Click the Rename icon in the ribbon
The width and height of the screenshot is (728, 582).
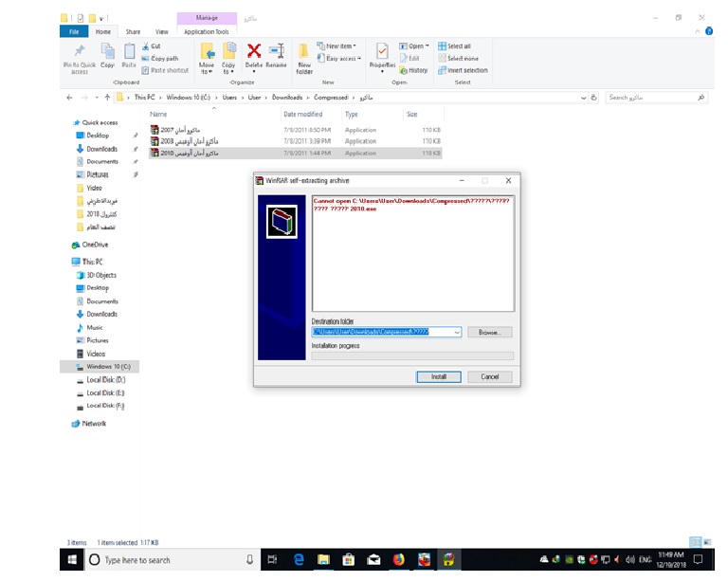coord(277,52)
